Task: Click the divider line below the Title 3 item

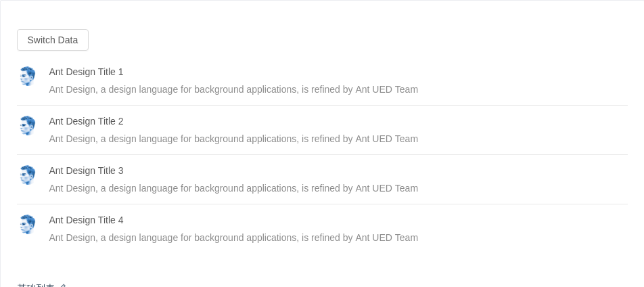Action: 322,204
